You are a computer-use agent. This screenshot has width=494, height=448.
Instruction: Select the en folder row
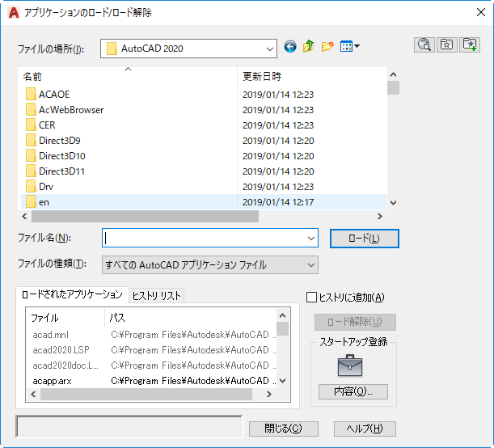[x=204, y=202]
